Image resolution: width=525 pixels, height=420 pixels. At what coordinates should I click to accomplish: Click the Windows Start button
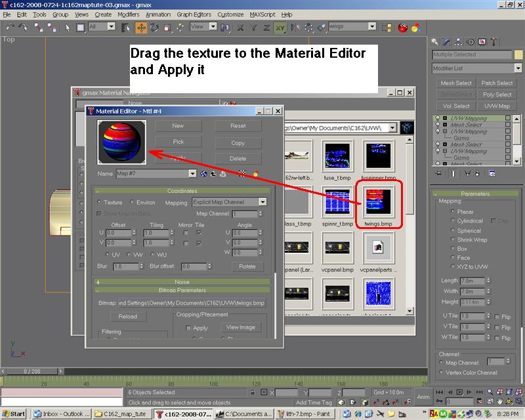[14, 414]
